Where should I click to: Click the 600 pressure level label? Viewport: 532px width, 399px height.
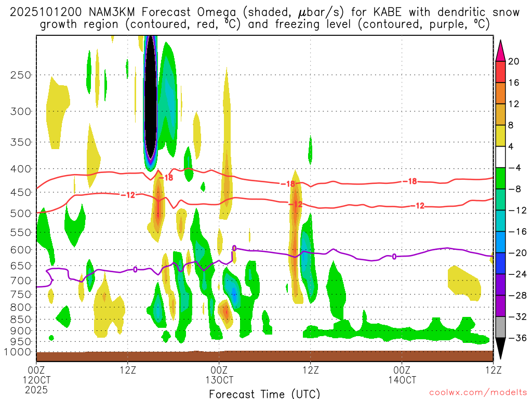[x=21, y=250]
